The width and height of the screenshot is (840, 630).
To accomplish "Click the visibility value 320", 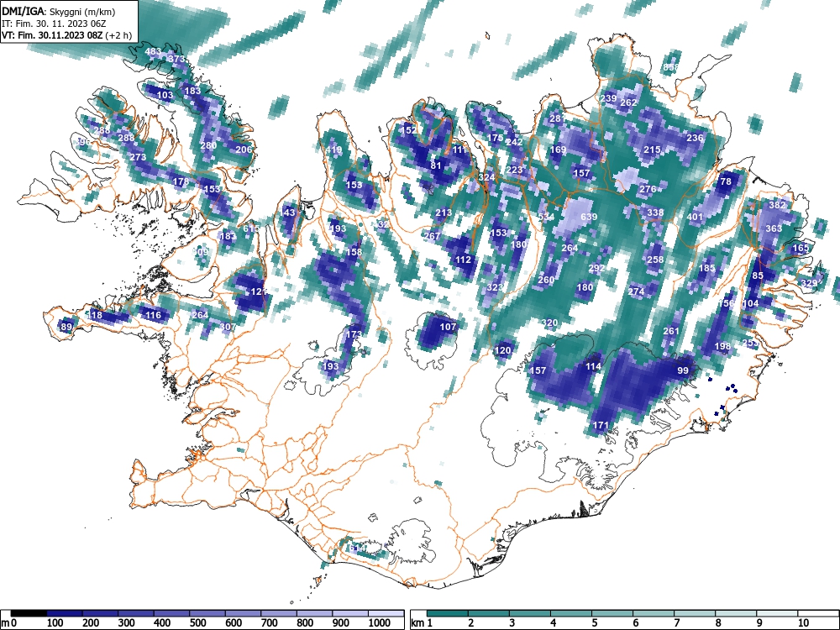I will tap(549, 323).
